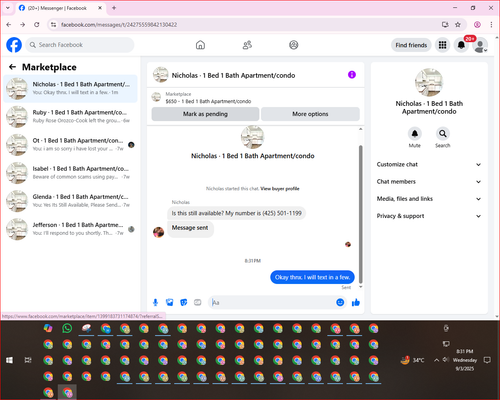Viewport: 500px width, 400px height.
Task: Open Chrome three-dot menu
Action: pyautogui.click(x=491, y=24)
